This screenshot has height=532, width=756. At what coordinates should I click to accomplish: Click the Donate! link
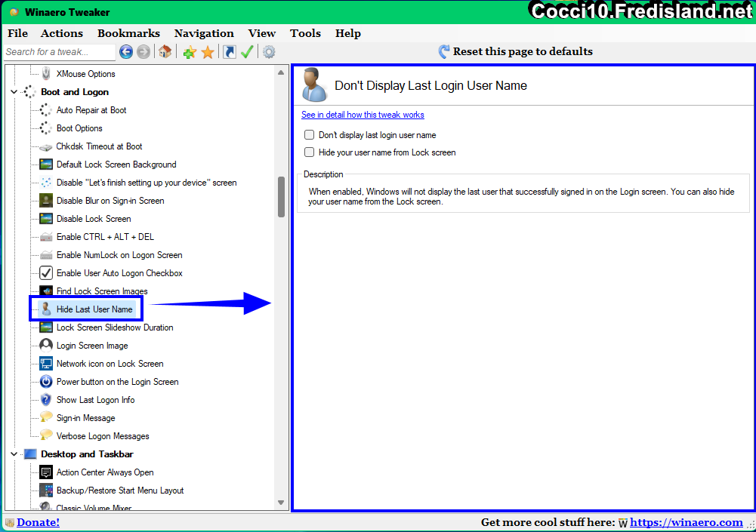38,522
